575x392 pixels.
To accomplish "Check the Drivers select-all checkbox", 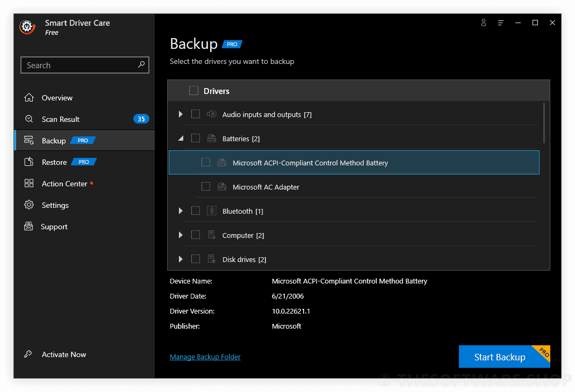I will click(x=193, y=91).
